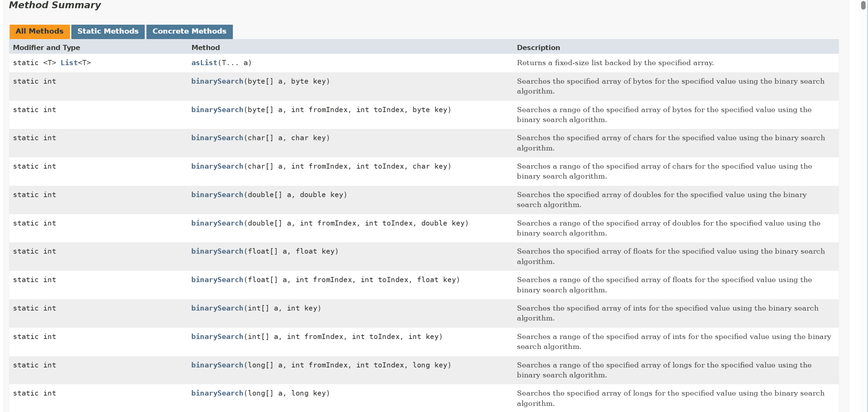868x412 pixels.
Task: Open binarySearch(byte[] a, byte key) link
Action: [x=217, y=81]
